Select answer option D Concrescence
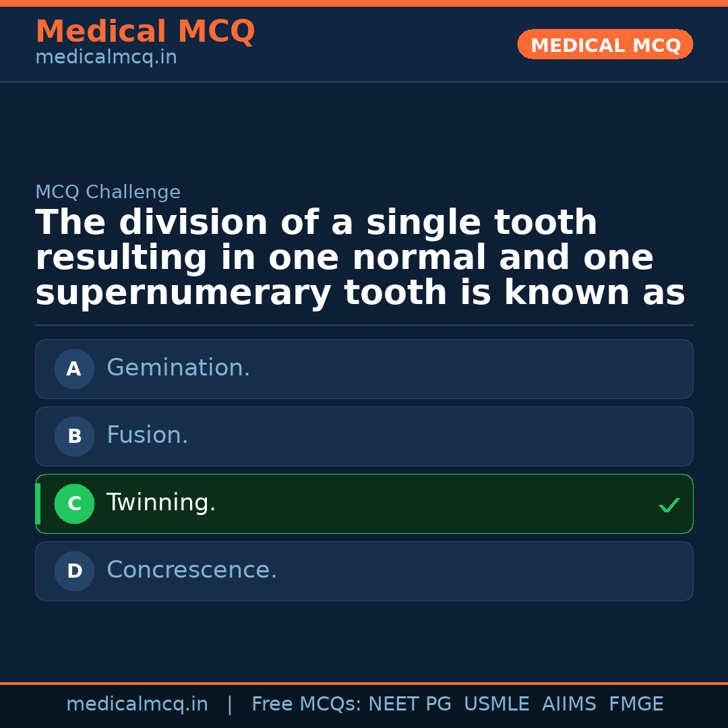728x728 pixels. click(x=364, y=571)
